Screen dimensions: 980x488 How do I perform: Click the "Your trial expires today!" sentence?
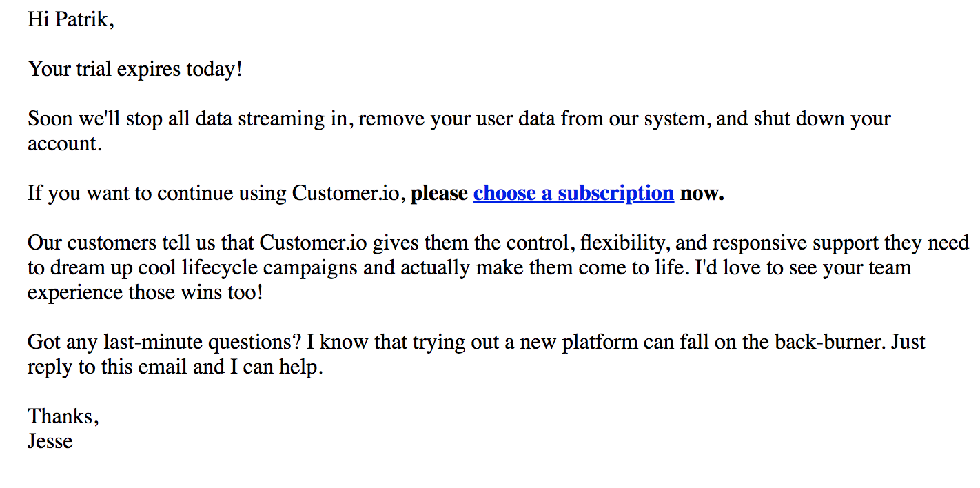click(135, 69)
